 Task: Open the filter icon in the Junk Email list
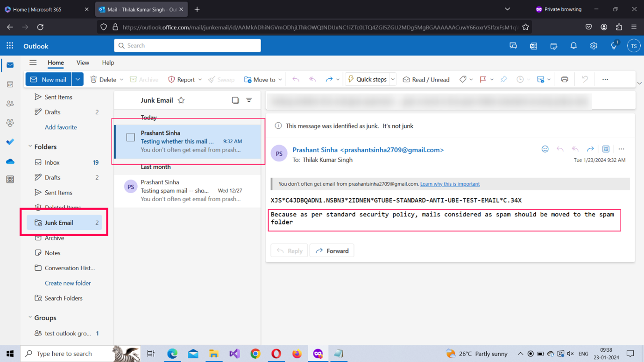(249, 100)
